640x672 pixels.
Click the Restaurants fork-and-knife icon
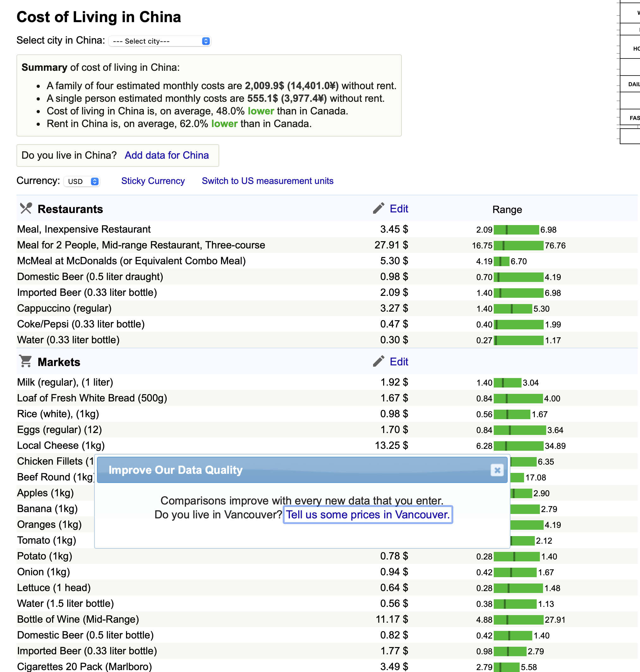click(26, 208)
